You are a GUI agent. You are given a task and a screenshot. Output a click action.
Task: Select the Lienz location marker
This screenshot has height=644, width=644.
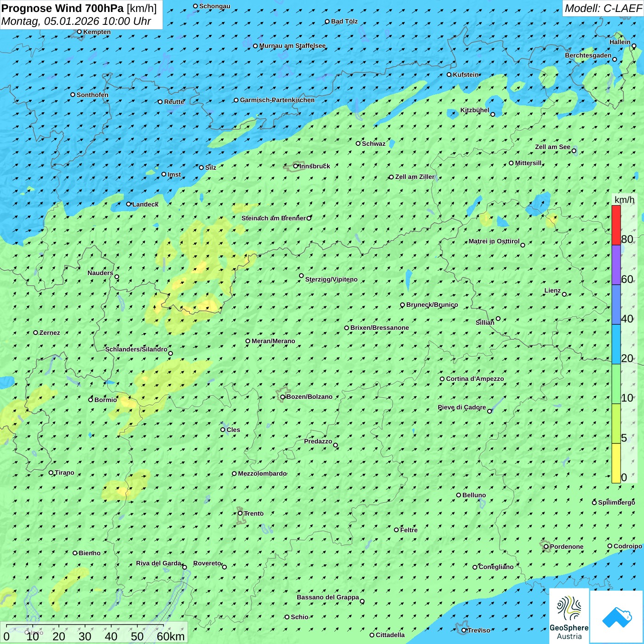coord(564,294)
